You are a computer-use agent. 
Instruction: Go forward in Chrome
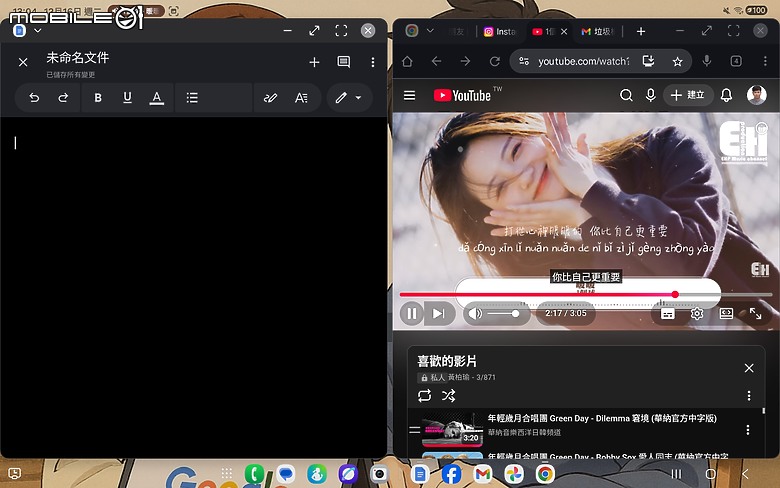click(465, 61)
